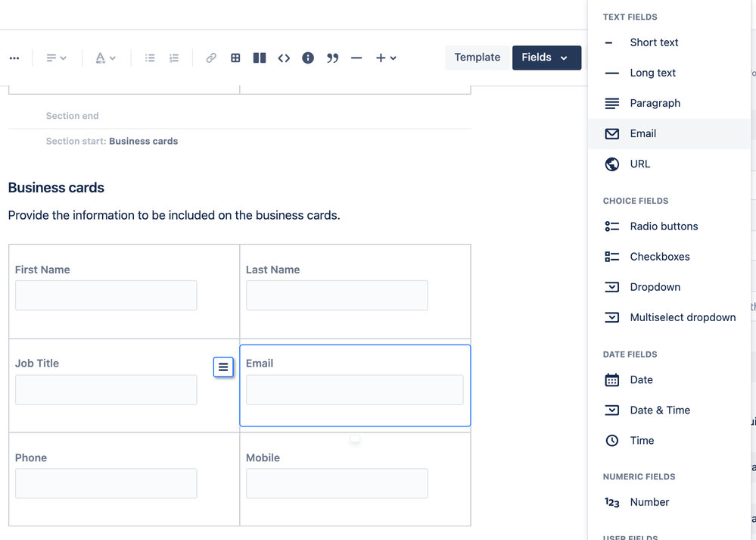Select the Short text field
The height and width of the screenshot is (540, 756).
pos(669,42)
